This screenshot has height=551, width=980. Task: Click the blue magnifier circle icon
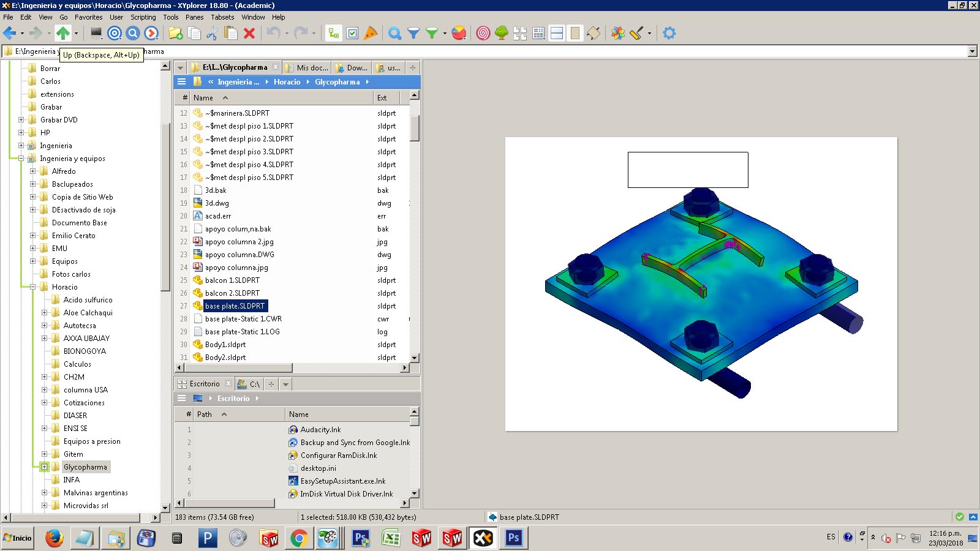coord(133,33)
